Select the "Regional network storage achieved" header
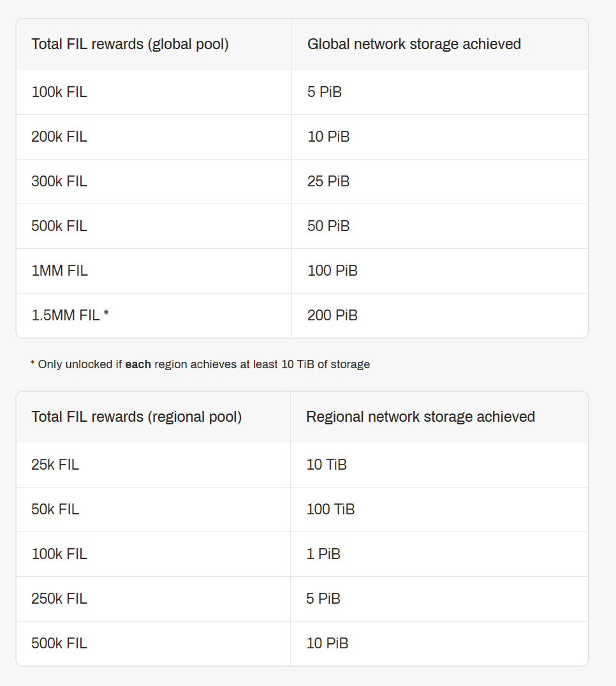 pyautogui.click(x=420, y=417)
